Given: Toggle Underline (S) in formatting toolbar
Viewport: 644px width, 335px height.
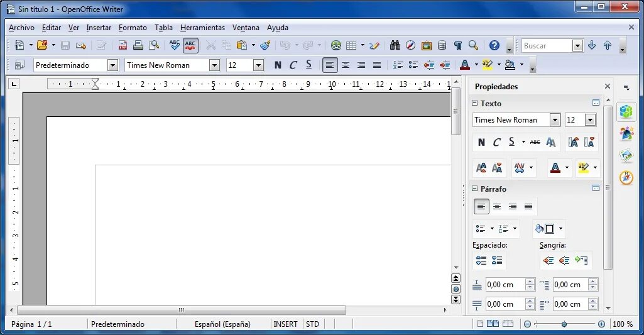Looking at the screenshot, I should pos(309,65).
